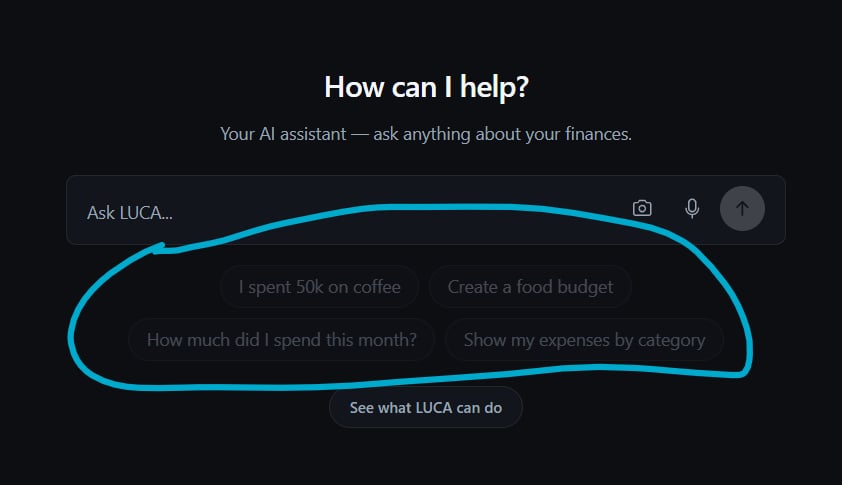The height and width of the screenshot is (485, 842).
Task: View expenses by category via suggestion chip
Action: [x=584, y=339]
